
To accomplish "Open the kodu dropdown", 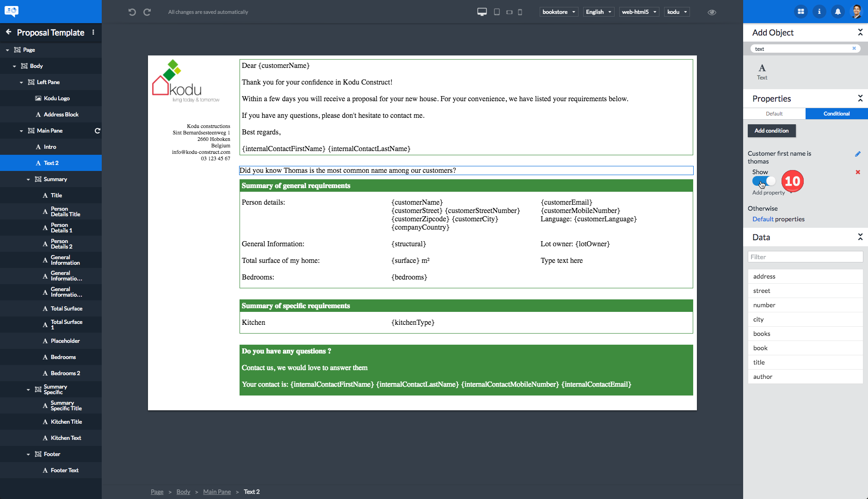I will point(677,12).
